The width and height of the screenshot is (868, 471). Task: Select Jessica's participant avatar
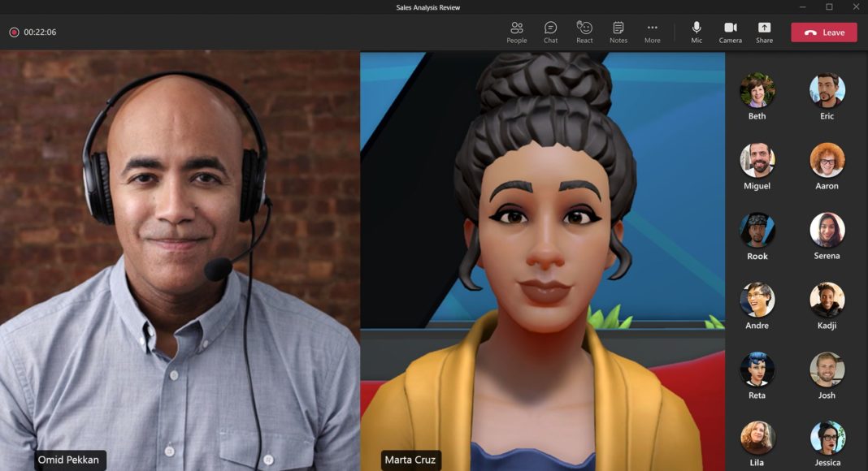tap(827, 438)
